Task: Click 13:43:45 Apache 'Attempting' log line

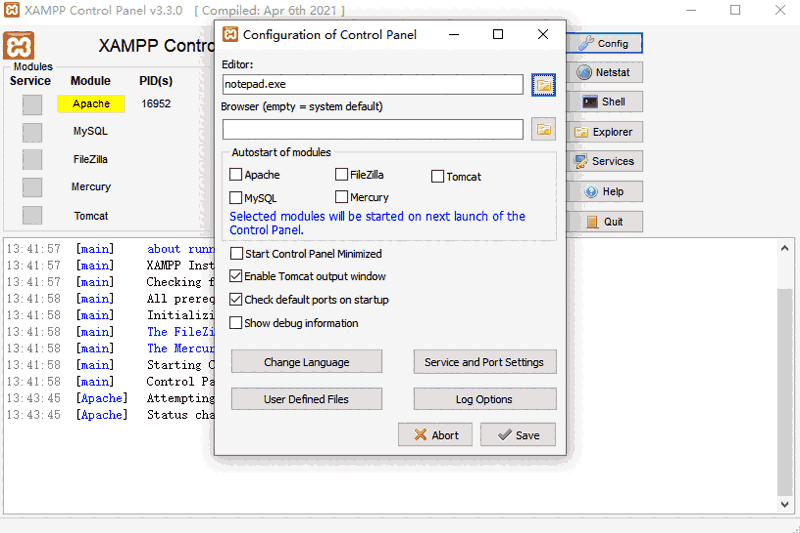Action: coord(110,398)
